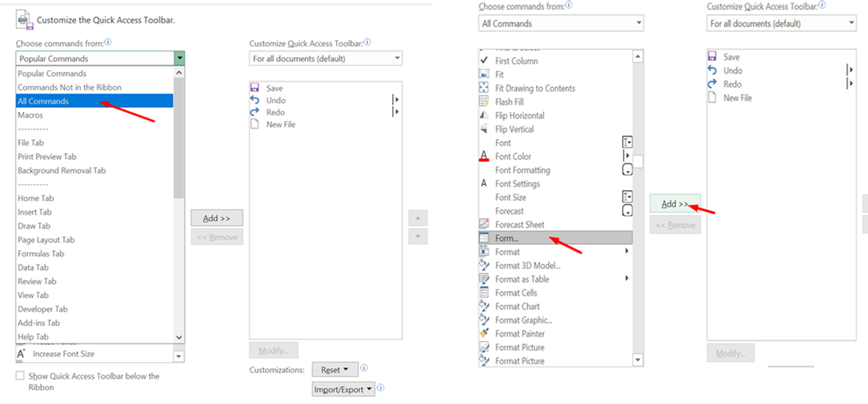
Task: Click the Format Cells icon
Action: point(484,293)
